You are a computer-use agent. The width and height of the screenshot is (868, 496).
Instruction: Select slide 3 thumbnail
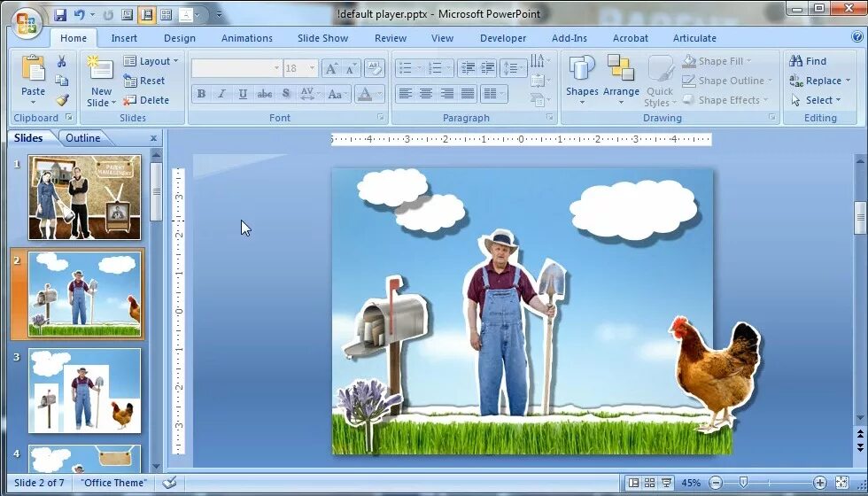[x=85, y=391]
